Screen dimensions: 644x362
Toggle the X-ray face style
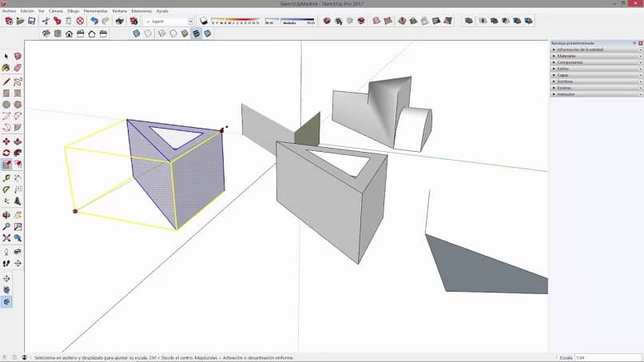(136, 34)
